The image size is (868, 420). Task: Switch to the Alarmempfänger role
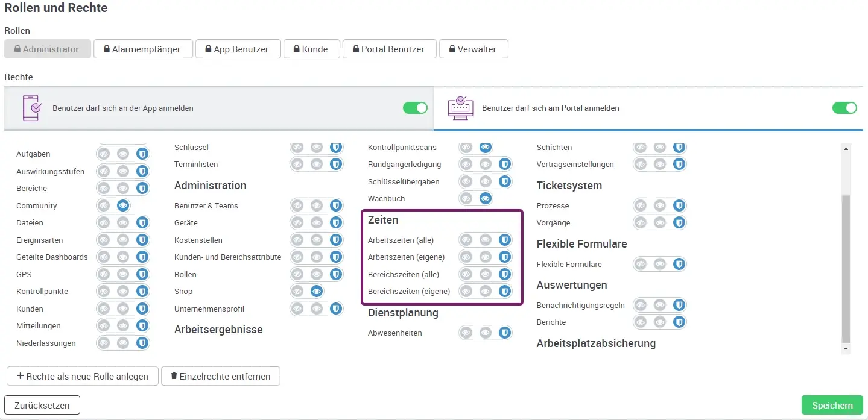[143, 49]
